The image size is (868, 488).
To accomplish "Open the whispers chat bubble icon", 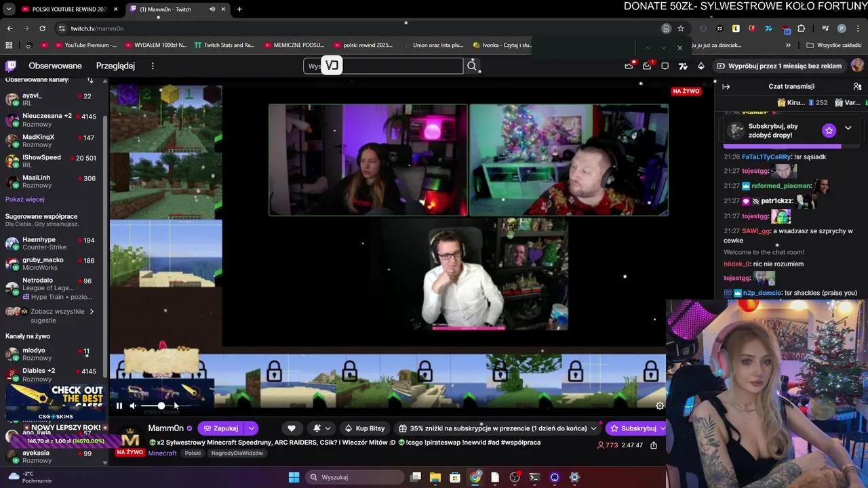I will click(665, 66).
